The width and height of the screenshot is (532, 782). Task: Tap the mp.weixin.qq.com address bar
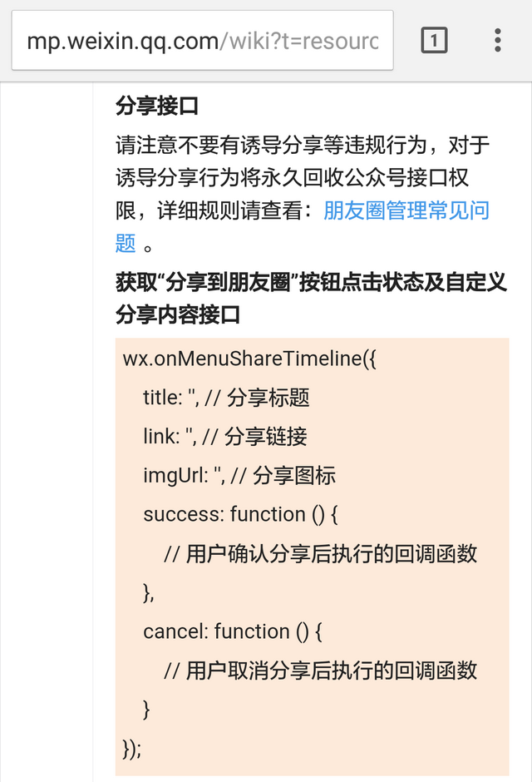(202, 40)
